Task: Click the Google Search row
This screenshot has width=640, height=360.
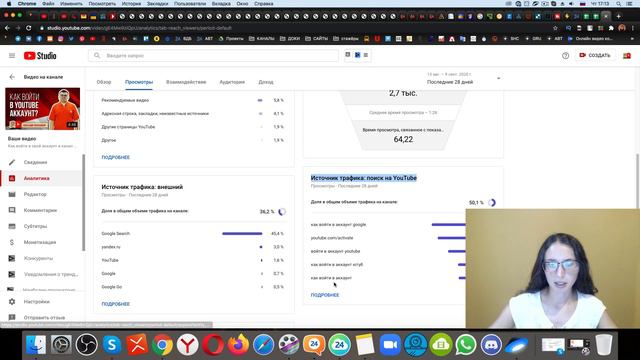Action: tap(193, 233)
